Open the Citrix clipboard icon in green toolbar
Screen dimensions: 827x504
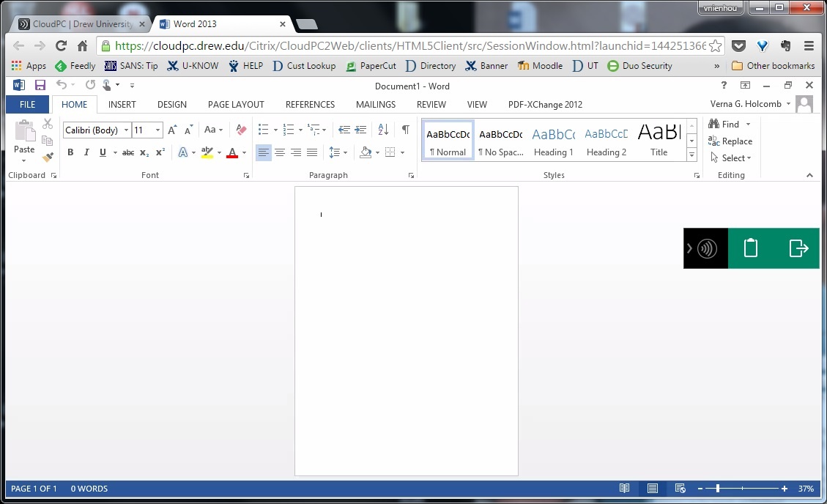[750, 248]
